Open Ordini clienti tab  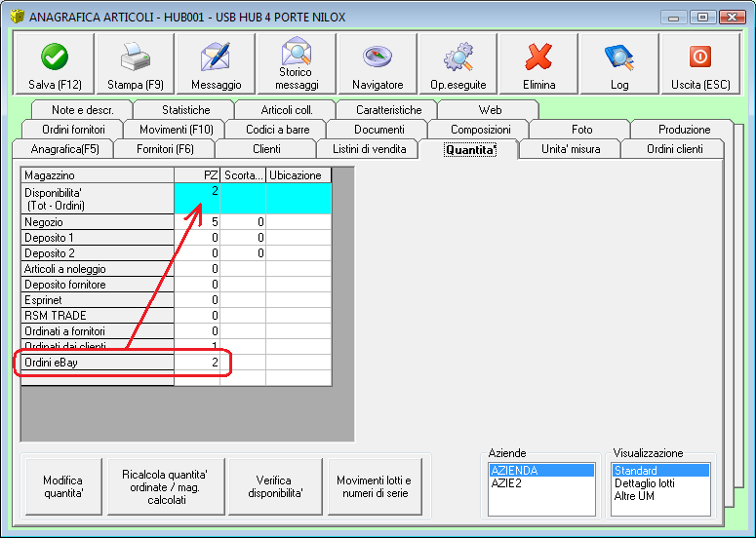[x=674, y=149]
